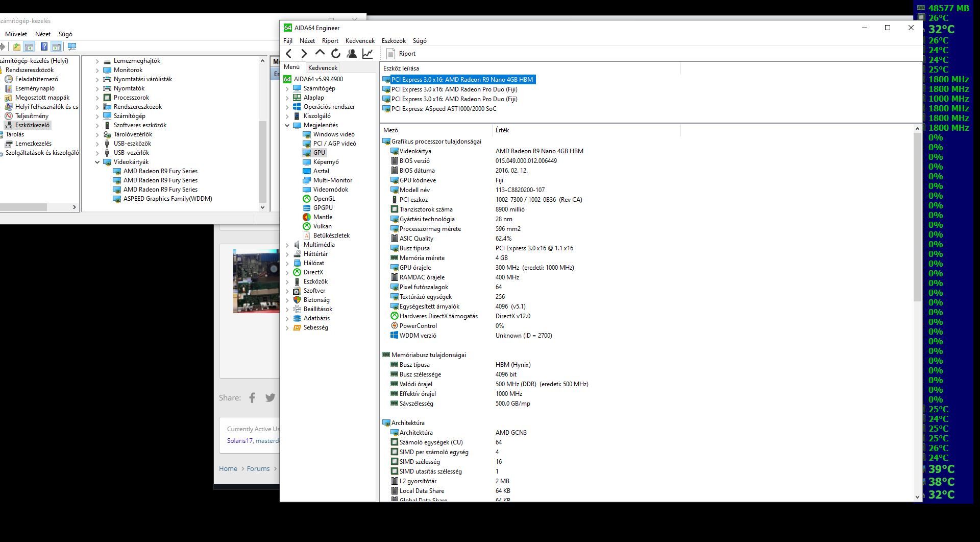Switch to the Menü tab in AIDA64
980x542 pixels.
tap(292, 67)
